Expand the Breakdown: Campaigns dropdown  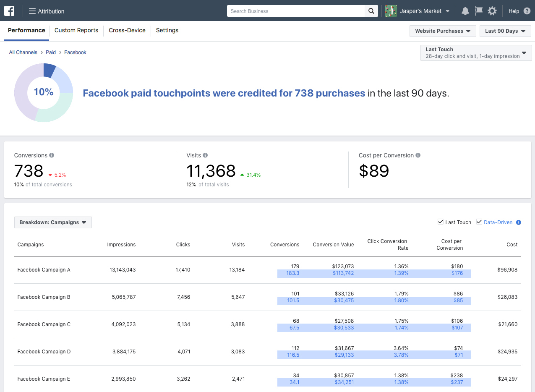point(53,222)
